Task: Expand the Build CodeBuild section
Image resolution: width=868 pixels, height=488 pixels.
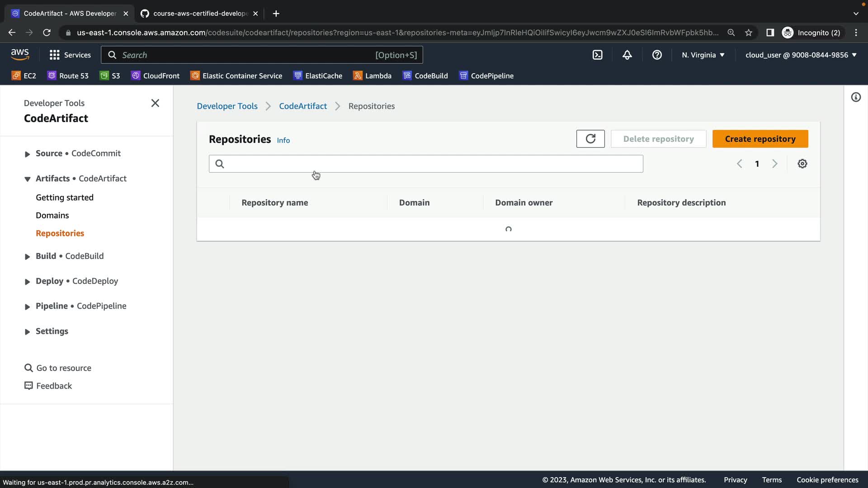Action: click(27, 256)
